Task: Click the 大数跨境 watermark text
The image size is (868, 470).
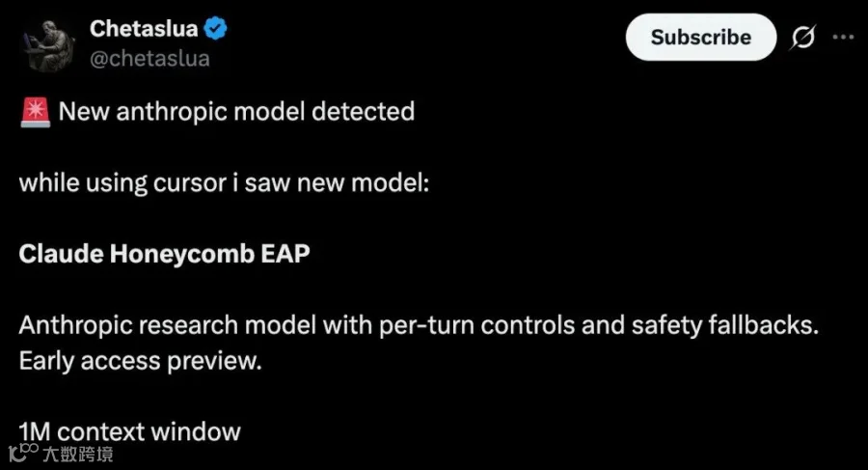Action: pos(78,455)
